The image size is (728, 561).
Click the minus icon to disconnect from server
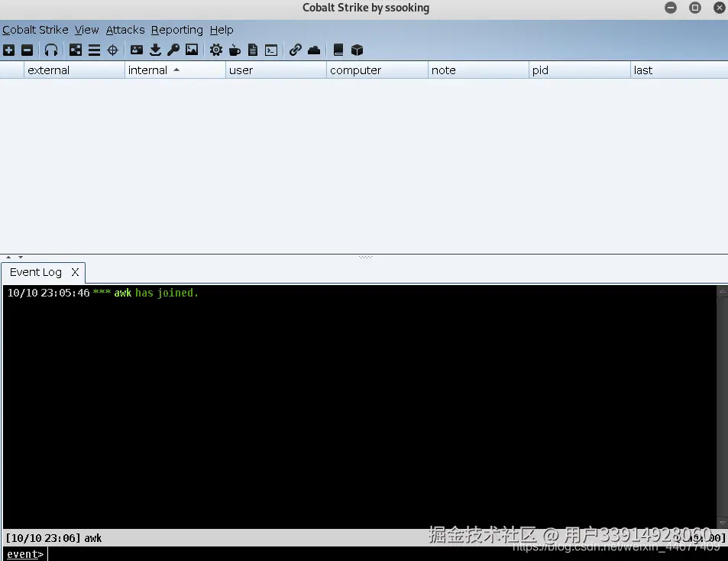click(x=28, y=50)
